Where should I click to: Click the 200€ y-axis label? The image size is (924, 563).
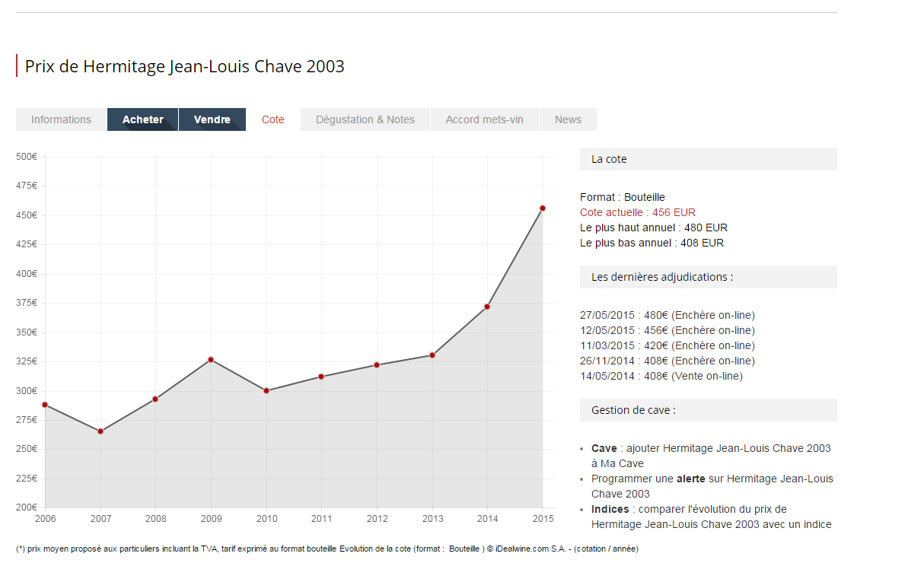coord(27,507)
